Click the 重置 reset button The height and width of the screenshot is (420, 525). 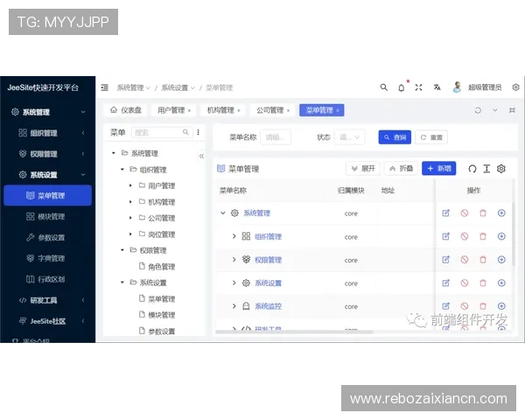[431, 137]
